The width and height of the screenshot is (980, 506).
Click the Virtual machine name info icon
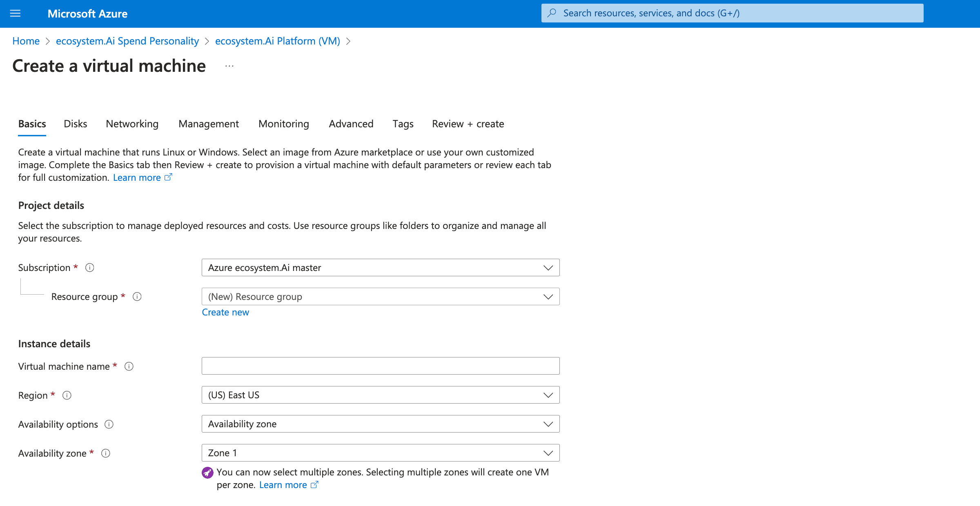[129, 366]
